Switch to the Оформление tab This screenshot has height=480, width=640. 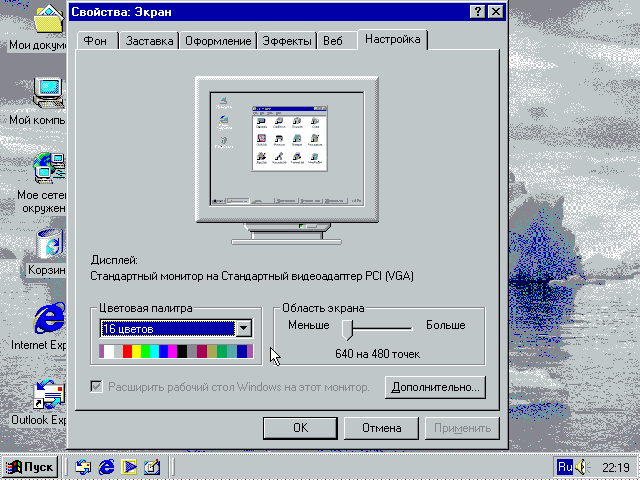pos(218,41)
